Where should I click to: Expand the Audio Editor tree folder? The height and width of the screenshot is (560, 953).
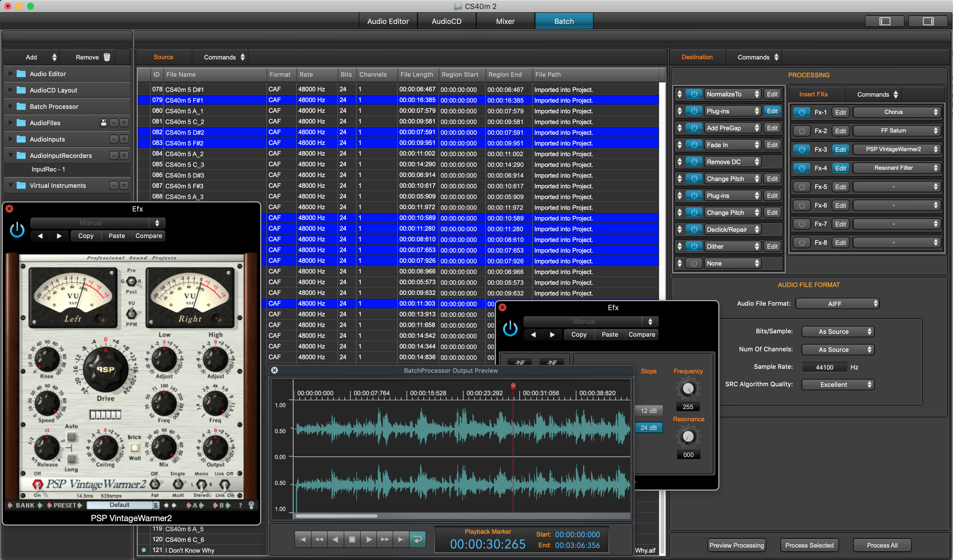tap(10, 74)
